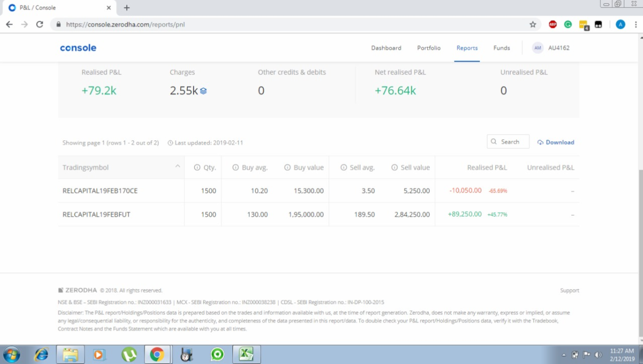Viewport: 643px width, 364px height.
Task: Open the yellow extension with badge 4
Action: pos(584,25)
